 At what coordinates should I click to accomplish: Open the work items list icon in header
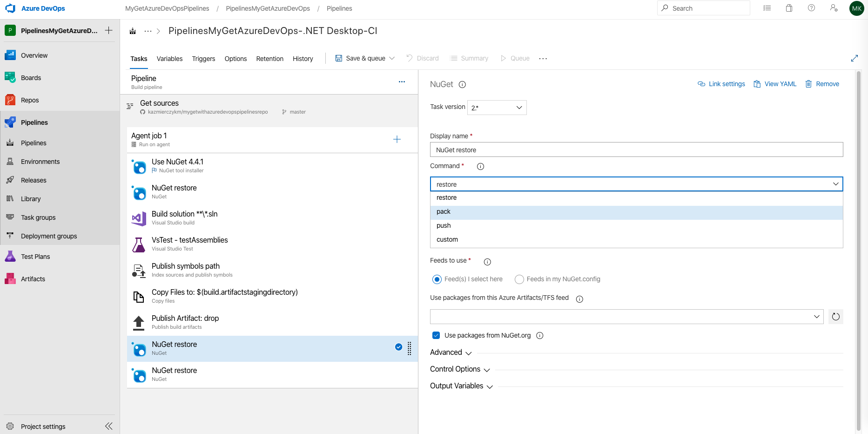(x=767, y=8)
